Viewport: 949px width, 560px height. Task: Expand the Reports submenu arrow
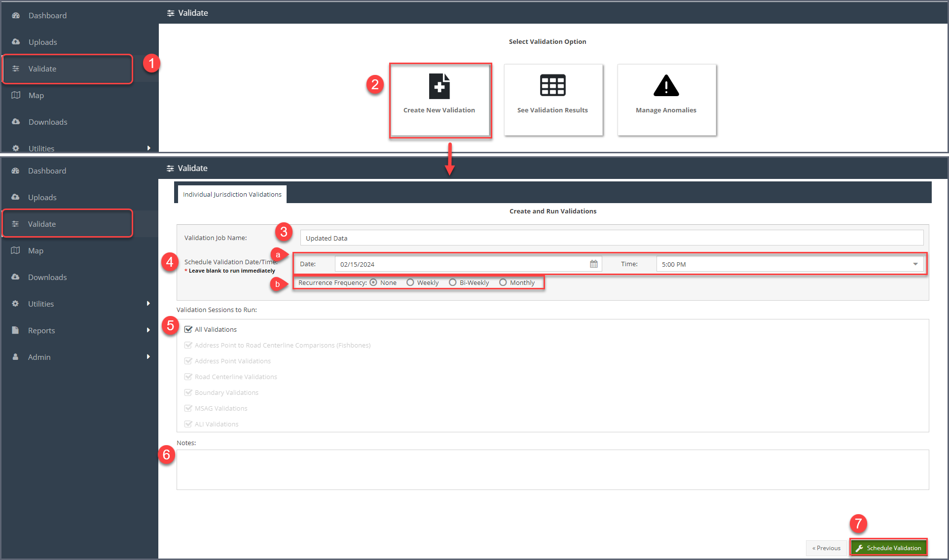[148, 330]
